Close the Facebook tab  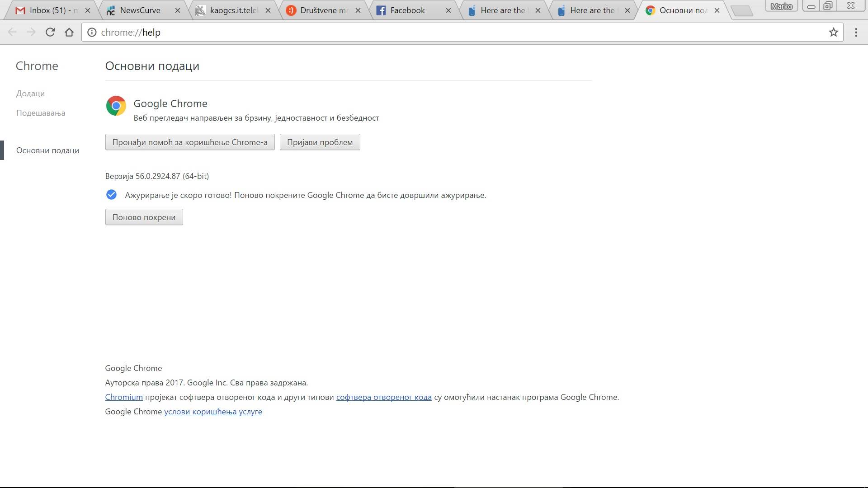pos(448,10)
